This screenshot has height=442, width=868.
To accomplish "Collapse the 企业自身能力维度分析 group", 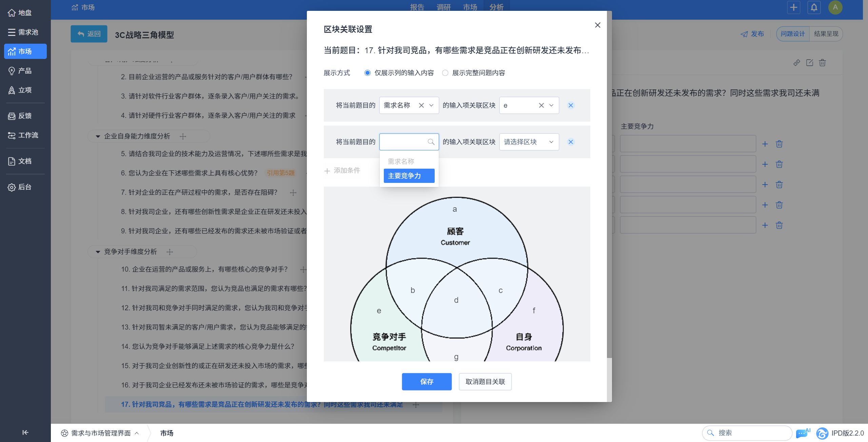I will pos(98,136).
